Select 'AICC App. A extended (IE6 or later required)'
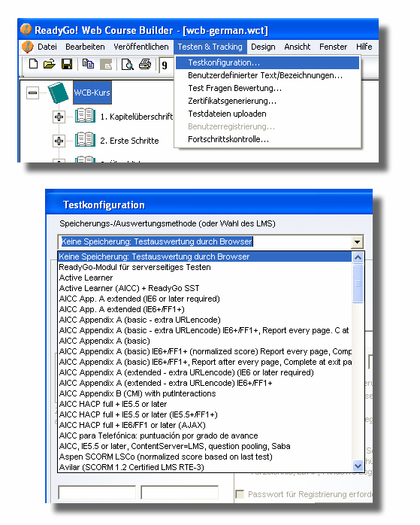The image size is (420, 525). tap(205, 299)
